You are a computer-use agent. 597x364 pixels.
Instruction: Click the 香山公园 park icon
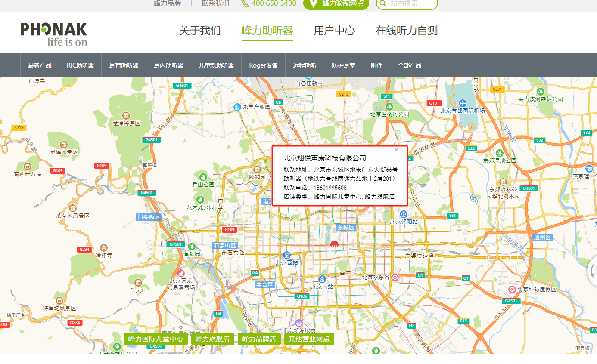tap(203, 177)
